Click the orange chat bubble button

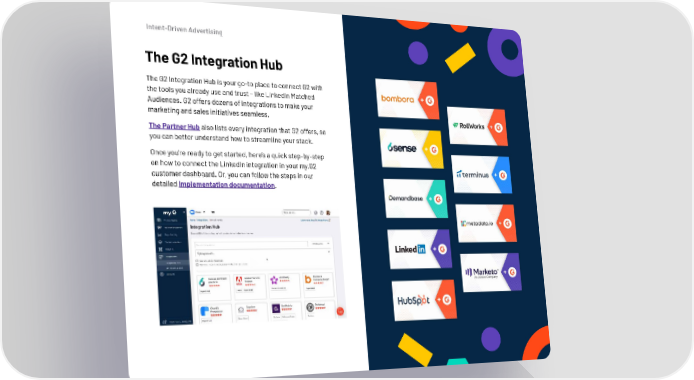(340, 311)
